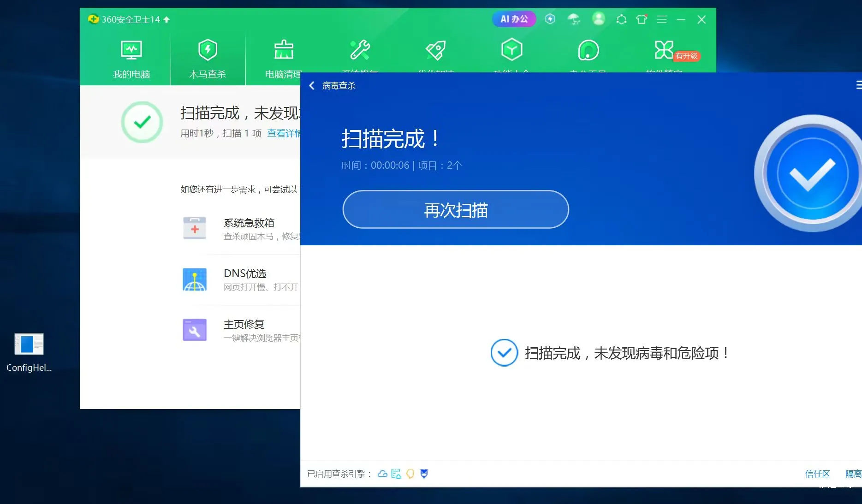862x504 pixels.
Task: Select the ConfigHel... desktop icon
Action: coord(29,352)
